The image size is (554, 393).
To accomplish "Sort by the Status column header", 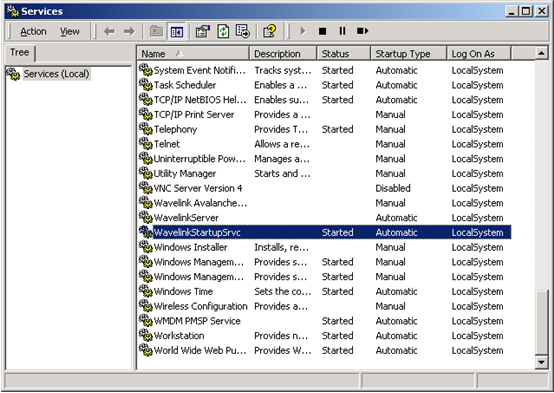I will point(344,54).
